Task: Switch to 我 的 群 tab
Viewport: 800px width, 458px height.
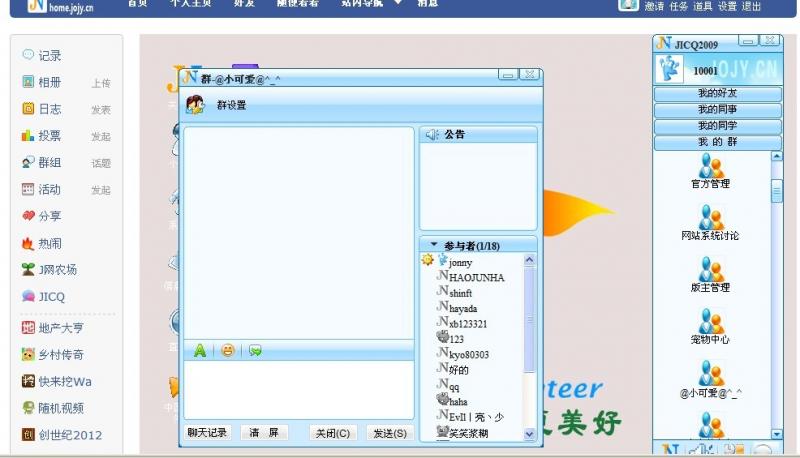Action: [717, 142]
